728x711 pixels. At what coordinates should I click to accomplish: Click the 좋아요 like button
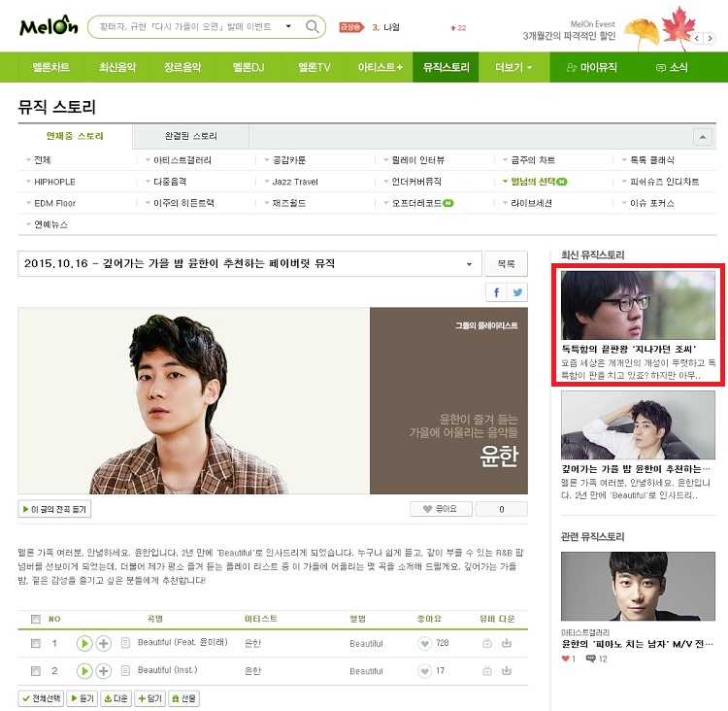441,509
